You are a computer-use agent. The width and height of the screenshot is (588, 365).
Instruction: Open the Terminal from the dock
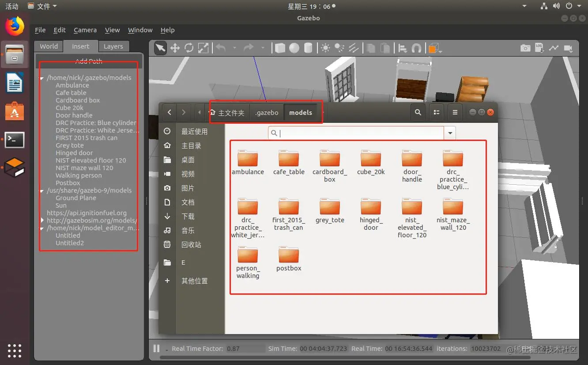click(x=15, y=140)
